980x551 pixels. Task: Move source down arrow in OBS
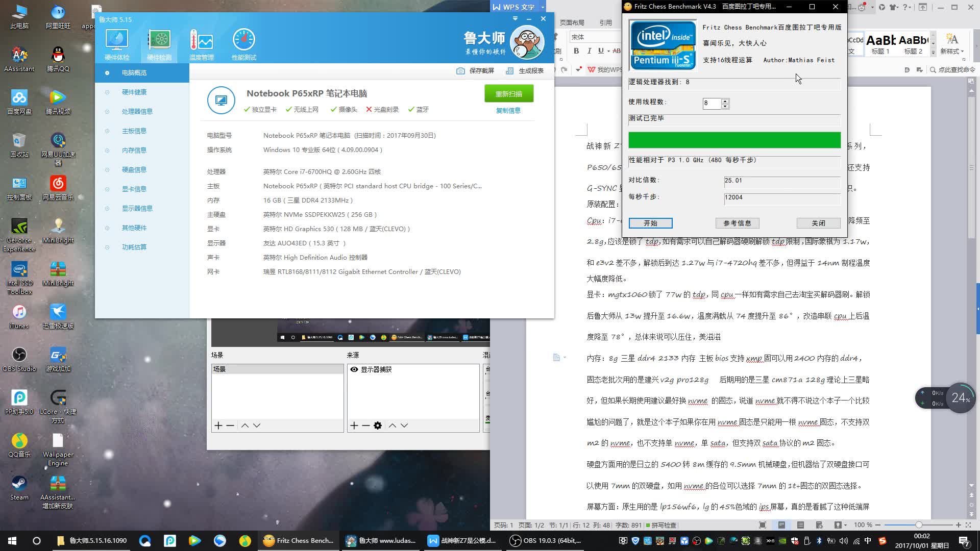click(404, 425)
